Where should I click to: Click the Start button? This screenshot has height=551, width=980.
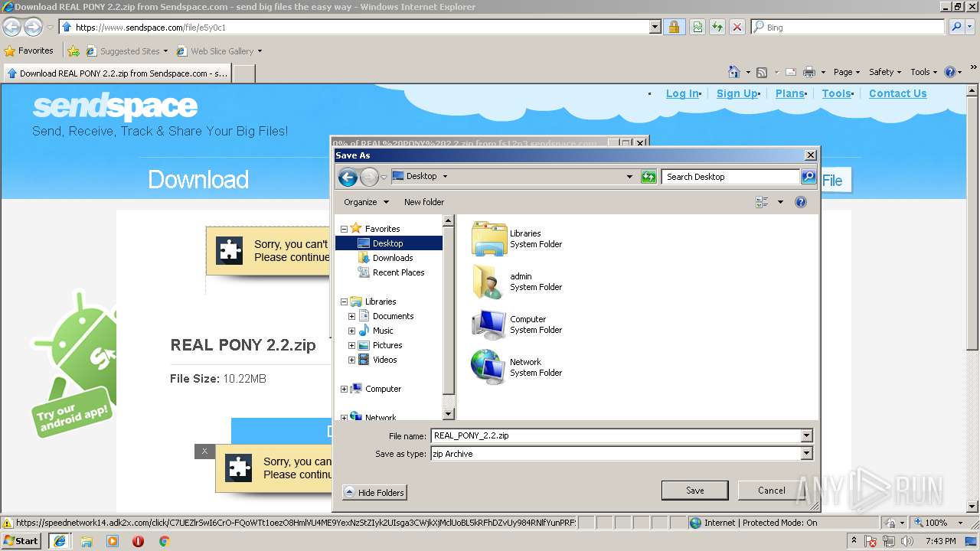(x=21, y=541)
